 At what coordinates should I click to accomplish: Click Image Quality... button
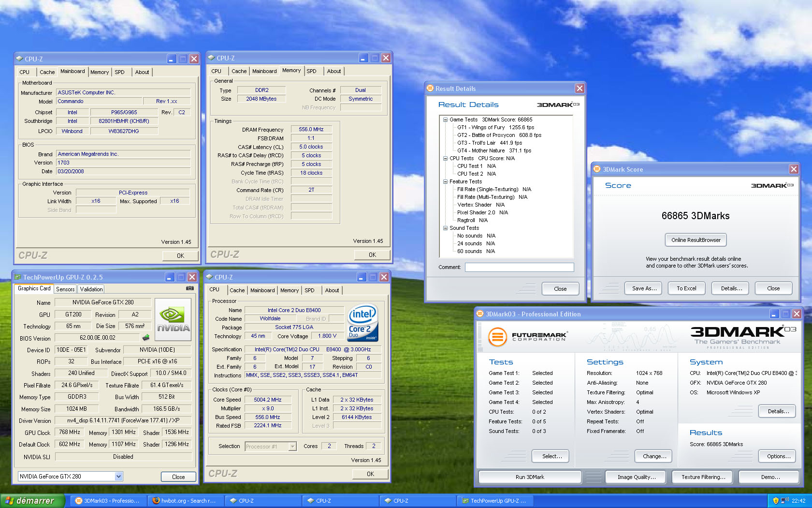click(637, 477)
